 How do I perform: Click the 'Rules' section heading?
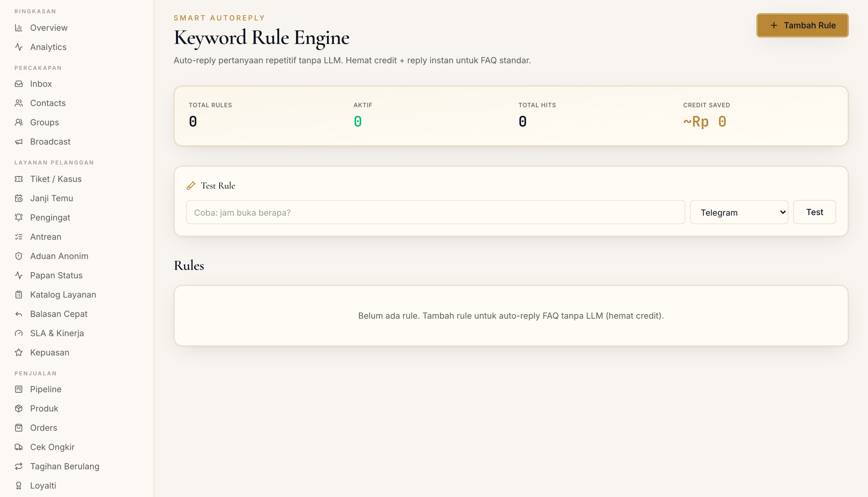(x=189, y=266)
